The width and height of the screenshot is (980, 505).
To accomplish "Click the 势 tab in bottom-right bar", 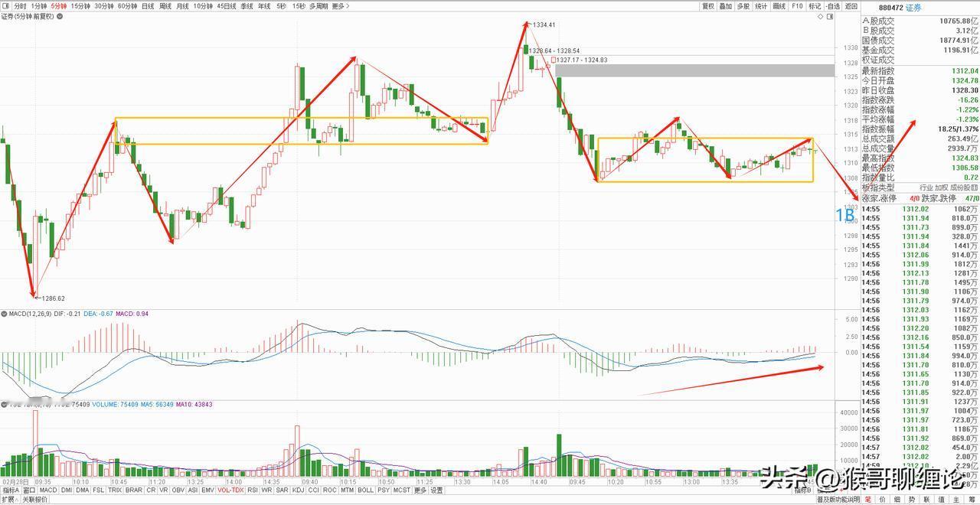I will tap(912, 500).
